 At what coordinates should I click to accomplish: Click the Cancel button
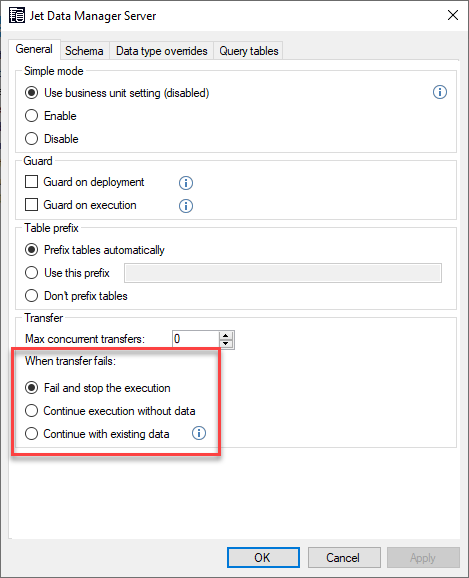click(x=344, y=557)
